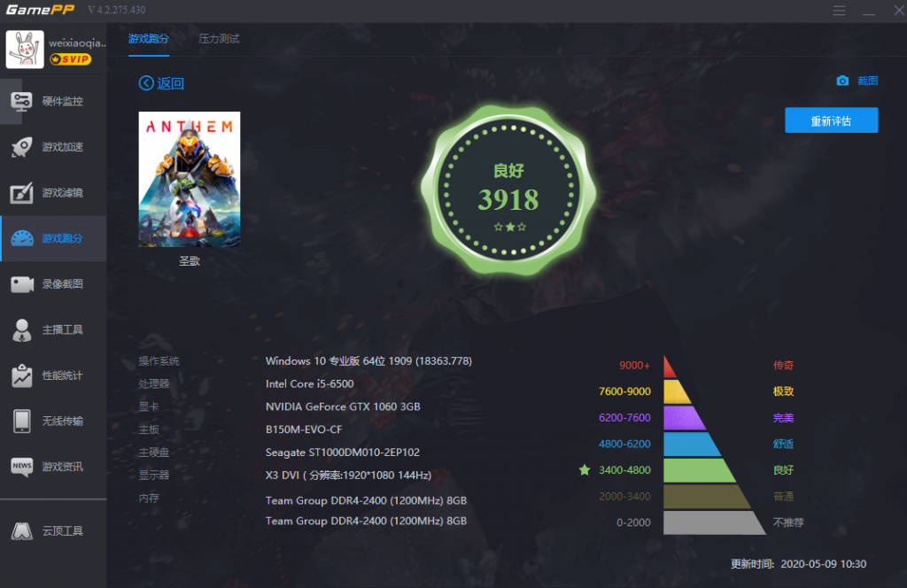Click the three-star rating under score

click(x=509, y=227)
